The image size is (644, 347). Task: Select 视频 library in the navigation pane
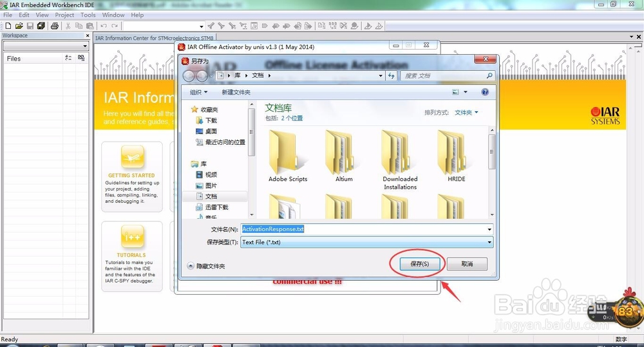[x=207, y=174]
